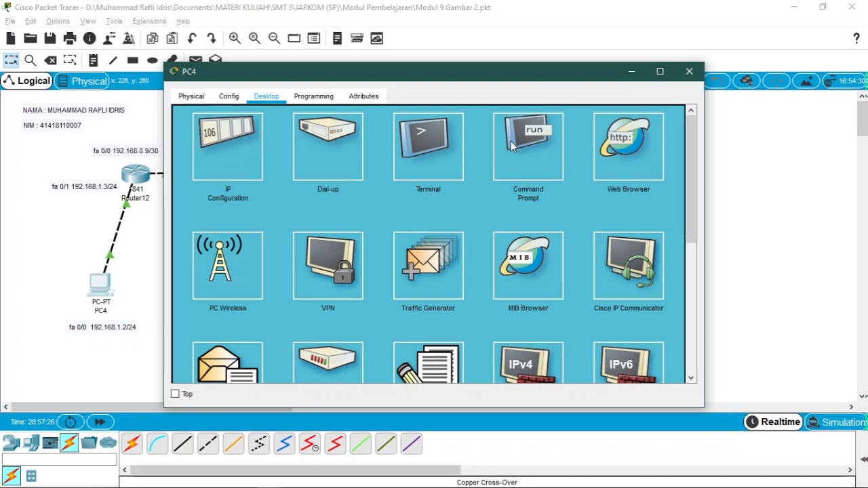Select the Copper Straight-Through solid black cable
The height and width of the screenshot is (488, 868).
[x=182, y=444]
